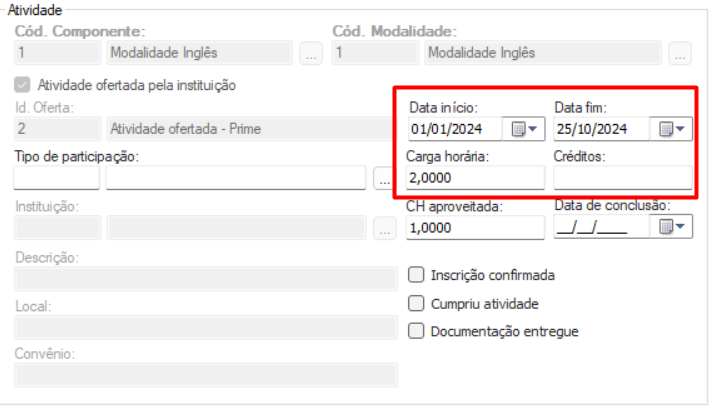Click the Cód. Modalidade lookup ellipsis button

click(680, 55)
